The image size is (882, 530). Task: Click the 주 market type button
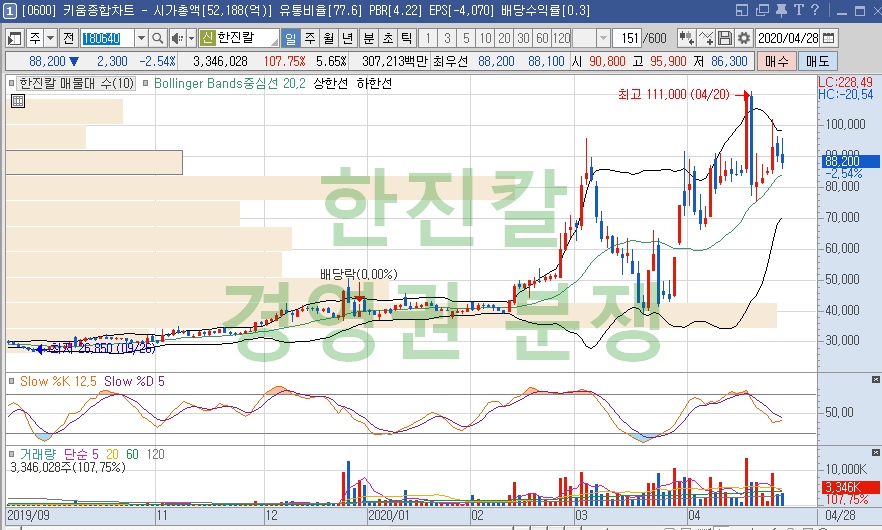point(35,38)
